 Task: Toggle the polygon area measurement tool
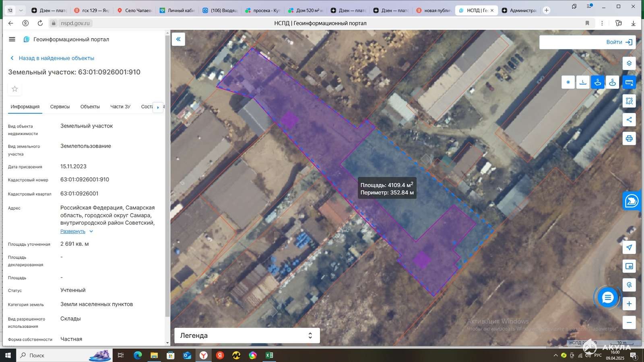coord(598,82)
